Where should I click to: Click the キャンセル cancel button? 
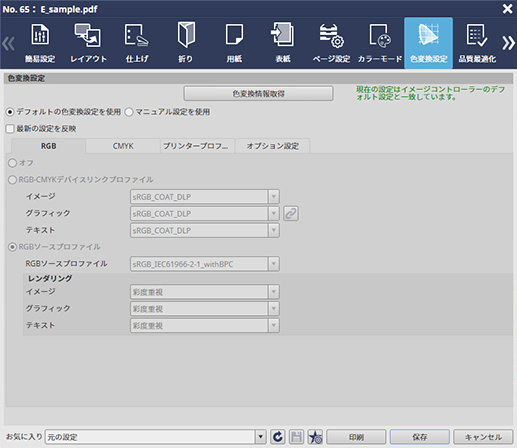pos(483,437)
